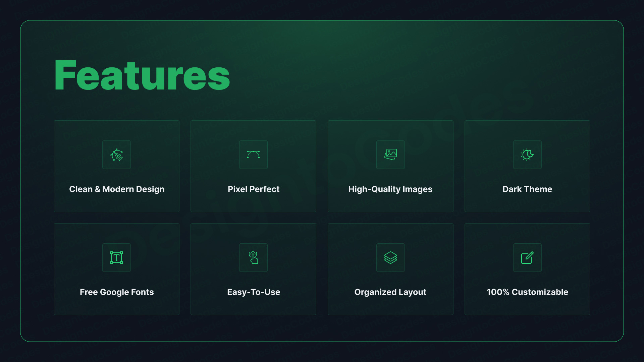The height and width of the screenshot is (362, 644).
Task: Select the 100% Customizable label
Action: [527, 292]
